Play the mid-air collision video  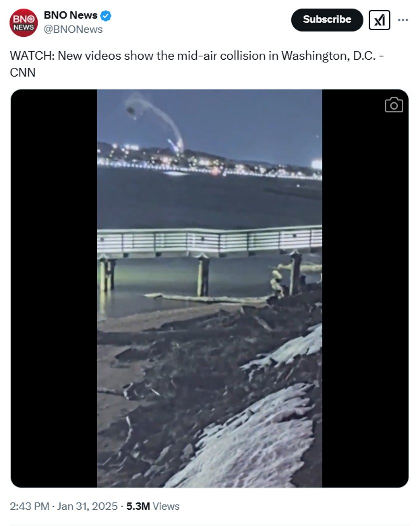(x=210, y=288)
